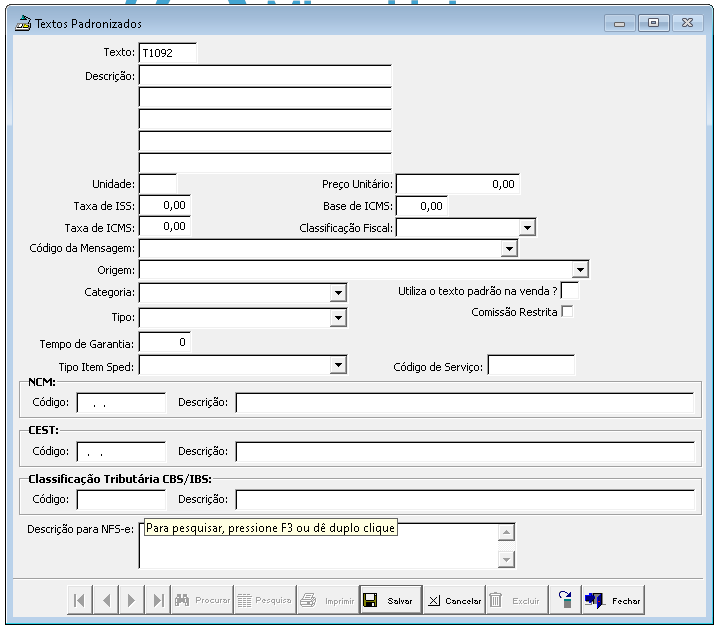Image resolution: width=723 pixels, height=630 pixels.
Task: Open the Classificação Fiscal dropdown
Action: click(x=528, y=228)
